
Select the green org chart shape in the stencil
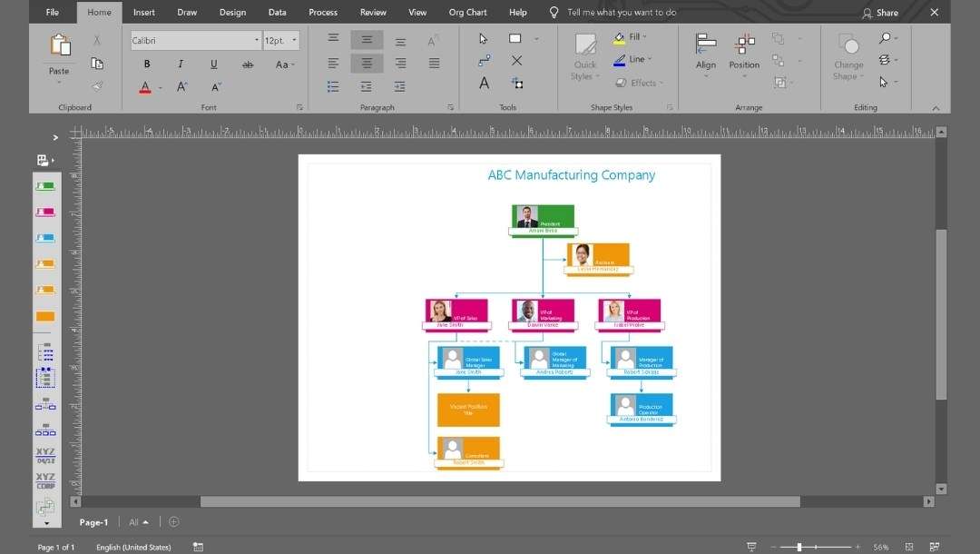(45, 185)
